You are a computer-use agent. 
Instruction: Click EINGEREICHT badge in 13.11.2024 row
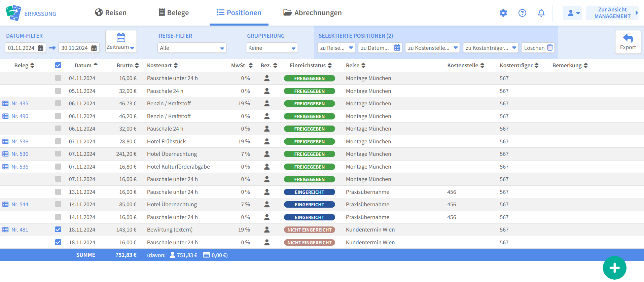(310, 192)
